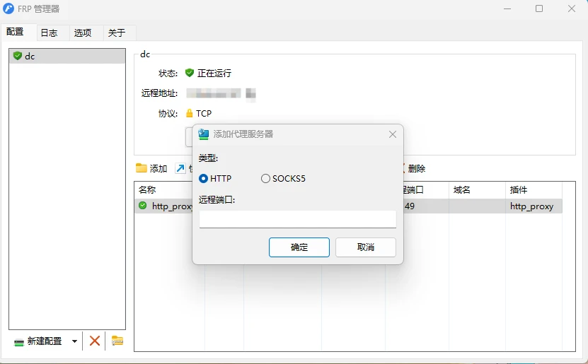Click the blue arrow quick-add toolbar icon
Screen dimensions: 588x364
tap(180, 168)
